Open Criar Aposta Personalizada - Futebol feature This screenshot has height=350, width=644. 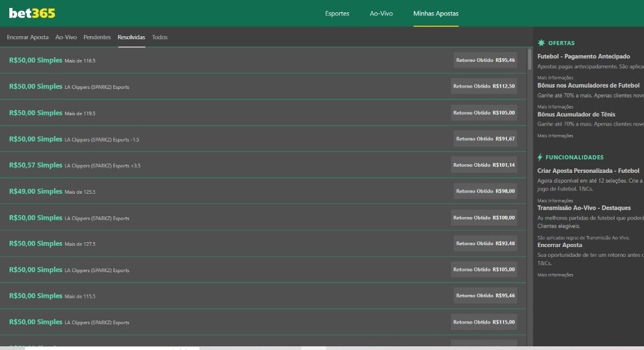coord(588,170)
